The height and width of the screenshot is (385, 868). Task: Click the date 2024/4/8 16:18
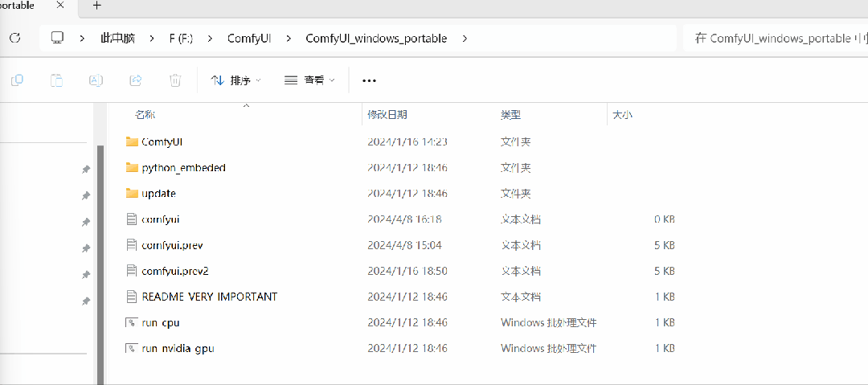pos(404,219)
